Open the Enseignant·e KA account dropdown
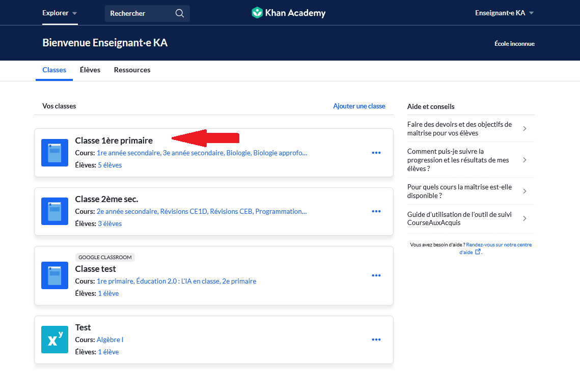This screenshot has width=580, height=392. tap(505, 13)
